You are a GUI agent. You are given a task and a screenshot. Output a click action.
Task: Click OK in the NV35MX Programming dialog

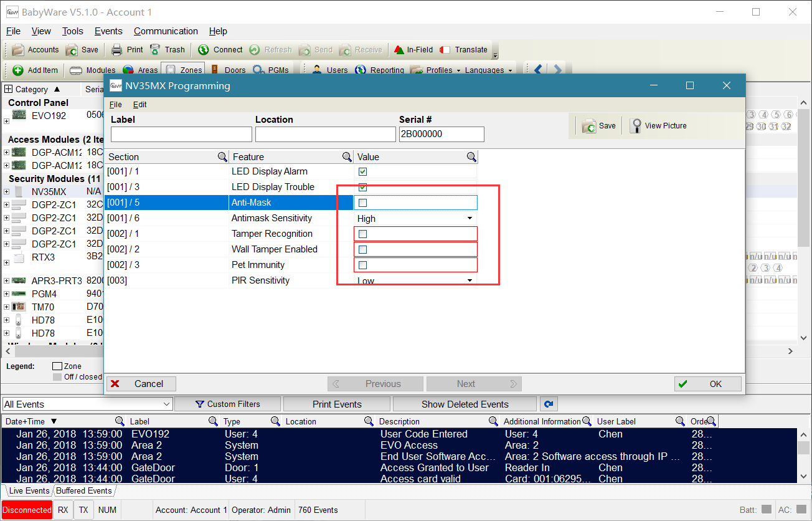coord(708,384)
